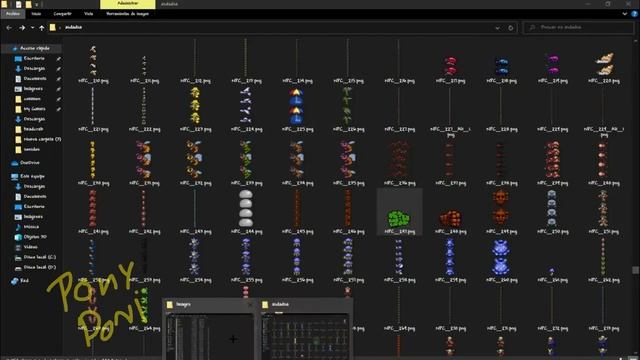Click the search box for this folder
The image size is (640, 360).
point(578,27)
